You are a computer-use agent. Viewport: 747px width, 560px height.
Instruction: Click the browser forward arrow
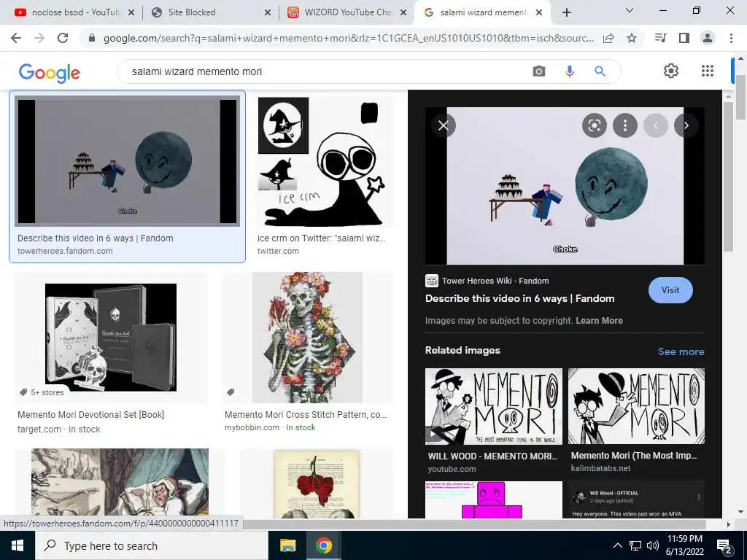[39, 38]
